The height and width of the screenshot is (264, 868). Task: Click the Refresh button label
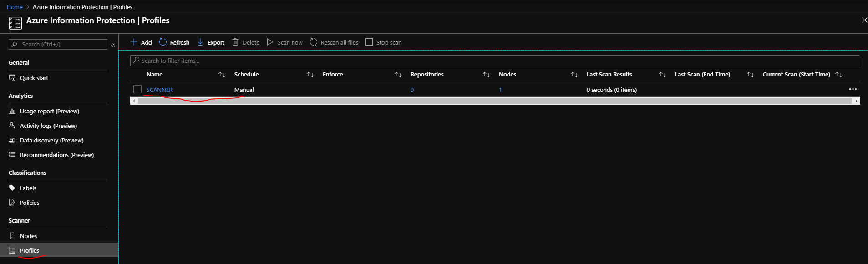click(x=180, y=42)
